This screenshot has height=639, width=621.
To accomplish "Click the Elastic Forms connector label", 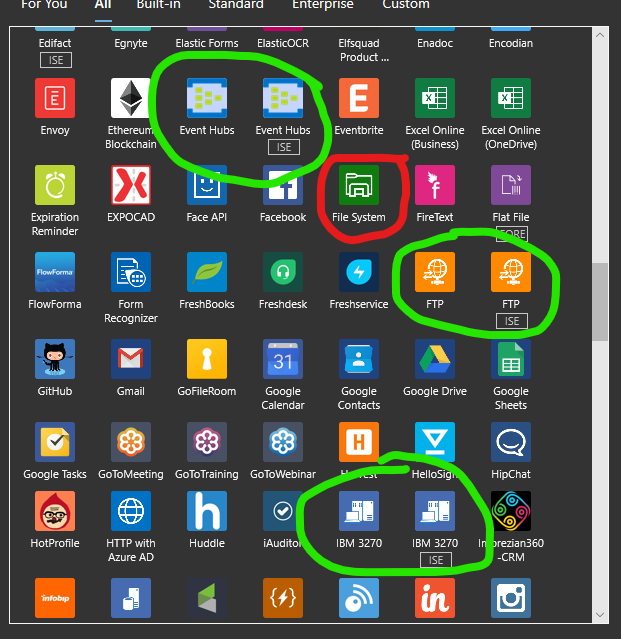I will [207, 43].
